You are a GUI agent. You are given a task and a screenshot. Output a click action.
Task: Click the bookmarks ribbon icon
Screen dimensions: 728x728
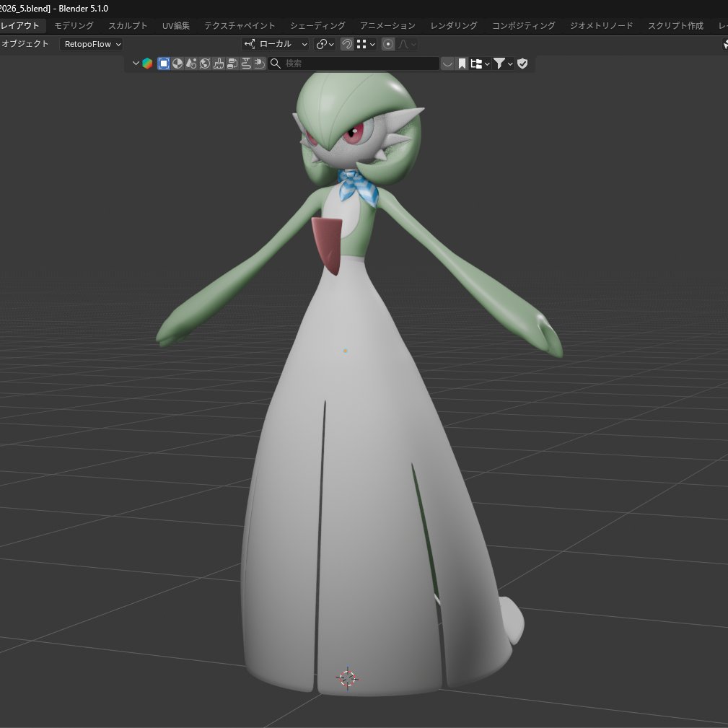(x=462, y=63)
